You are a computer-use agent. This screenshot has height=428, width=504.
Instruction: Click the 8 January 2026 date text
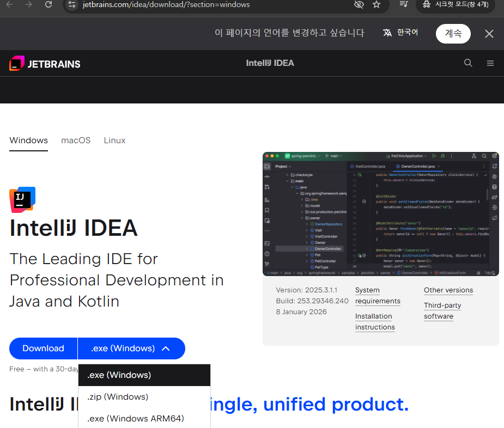coord(301,312)
